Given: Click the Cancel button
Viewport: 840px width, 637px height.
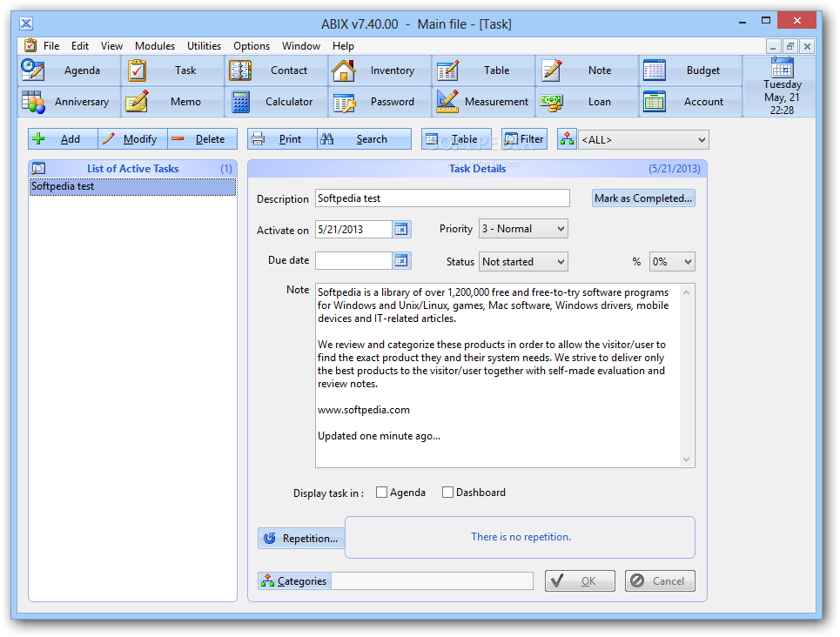Looking at the screenshot, I should [660, 580].
